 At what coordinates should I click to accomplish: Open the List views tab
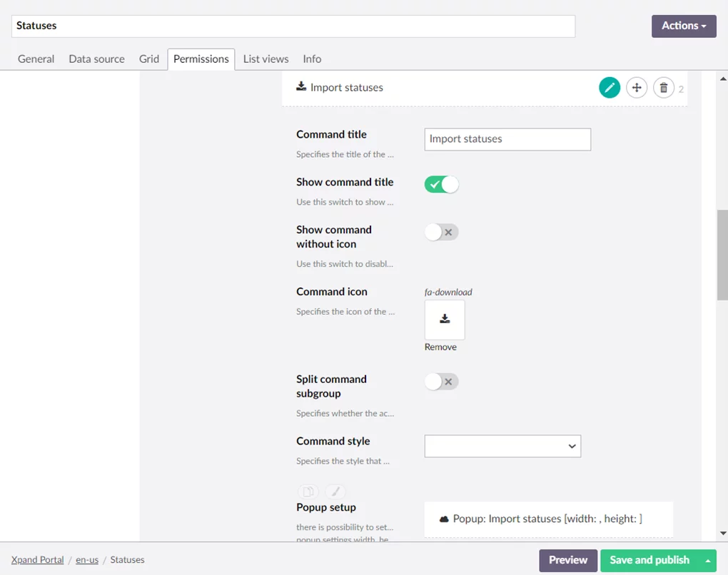tap(266, 59)
